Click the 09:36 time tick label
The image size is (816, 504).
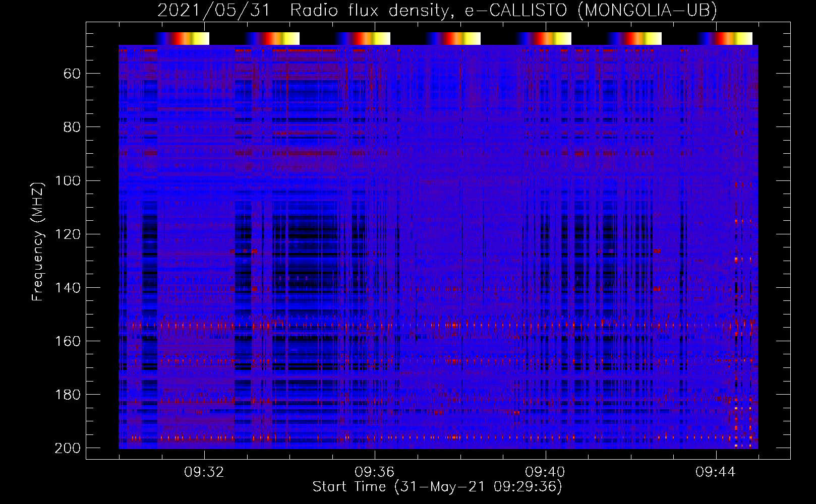pyautogui.click(x=375, y=472)
